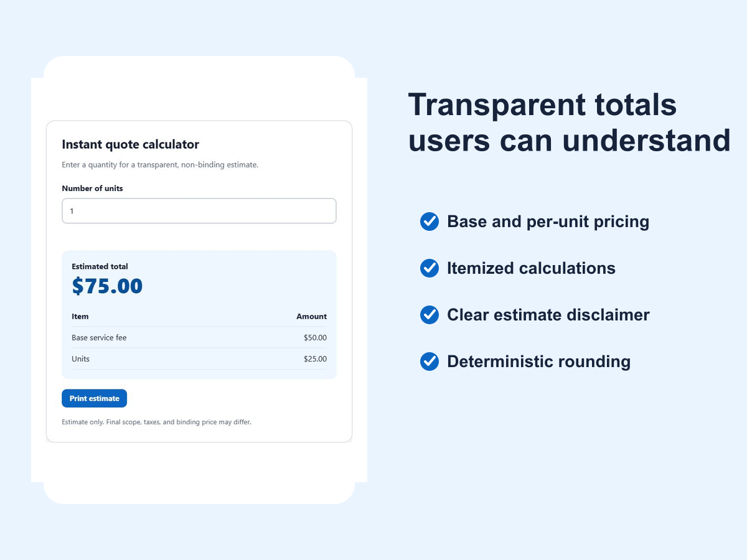Click the Transparent totals headline
Image resolution: width=747 pixels, height=560 pixels.
click(569, 122)
